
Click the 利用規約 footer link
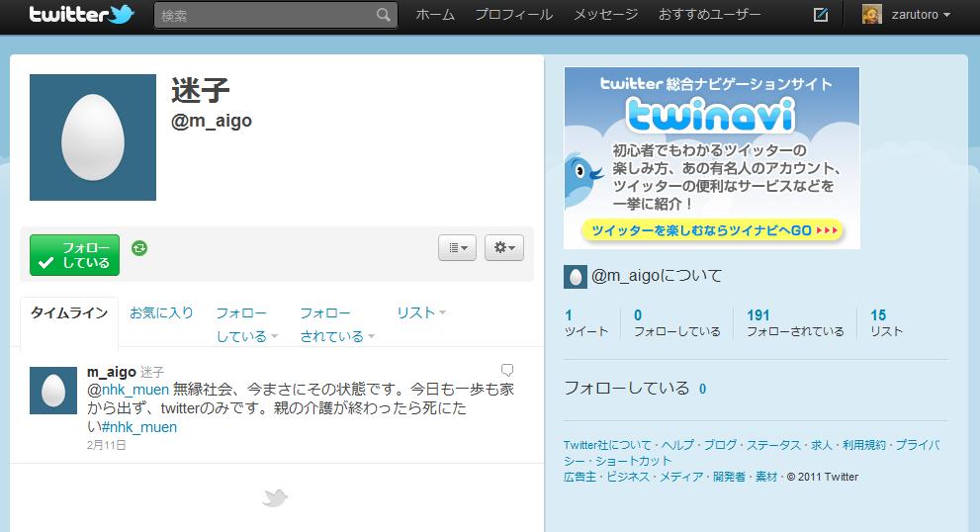863,445
